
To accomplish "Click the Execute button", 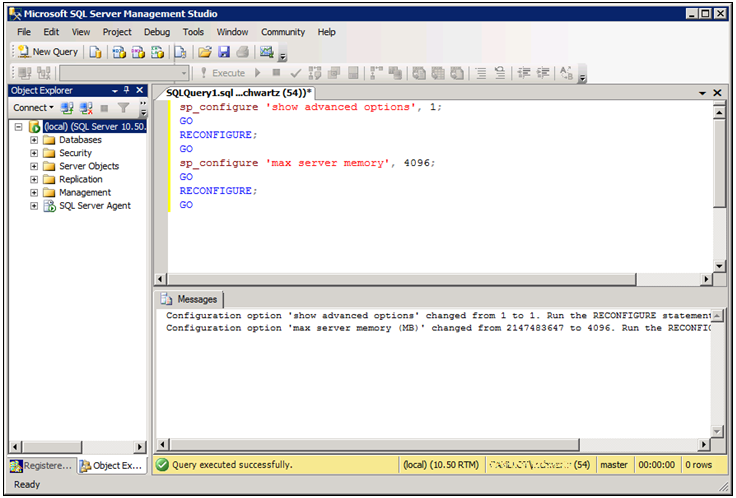I will [x=222, y=73].
